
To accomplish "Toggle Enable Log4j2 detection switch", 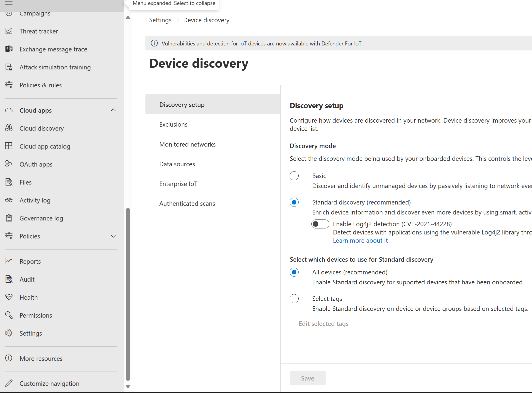I will pos(321,224).
